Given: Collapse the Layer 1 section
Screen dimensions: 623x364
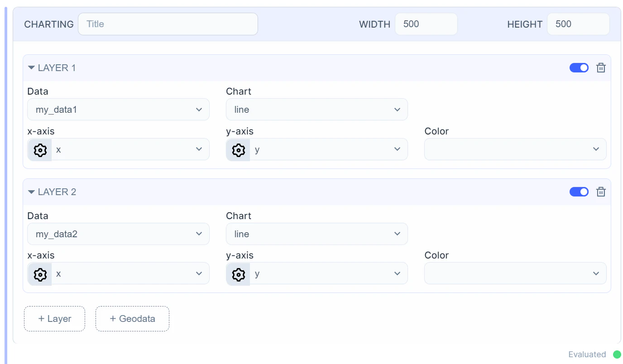Looking at the screenshot, I should click(31, 68).
